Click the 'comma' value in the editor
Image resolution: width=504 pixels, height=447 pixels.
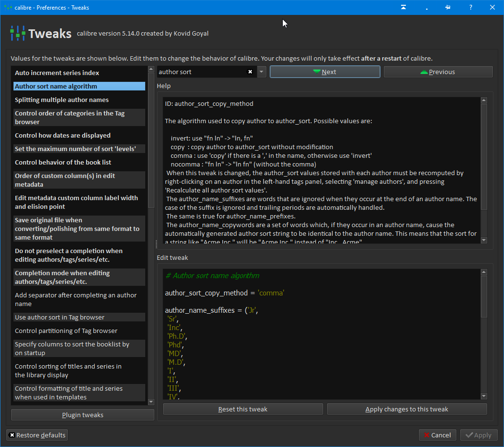[271, 293]
